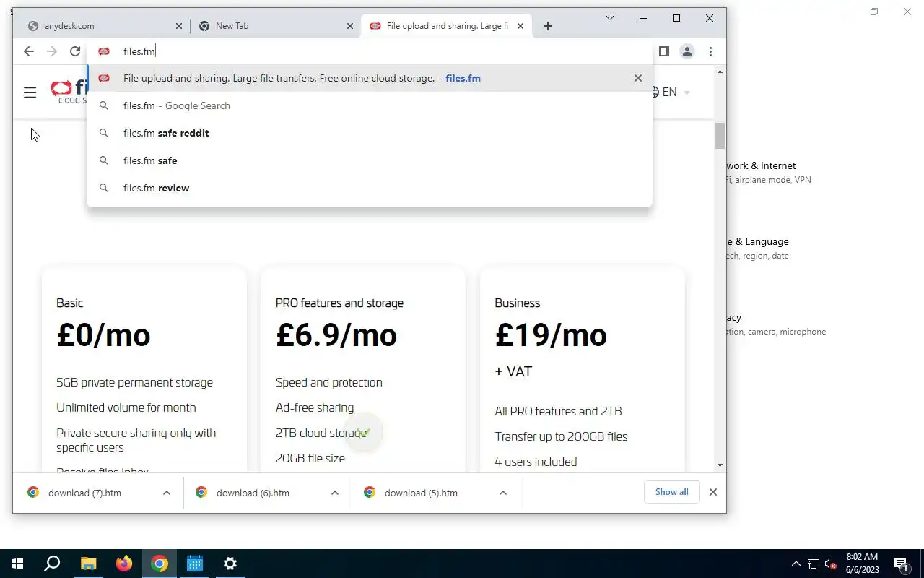Choose the files.fm safe suggestion

tap(370, 160)
